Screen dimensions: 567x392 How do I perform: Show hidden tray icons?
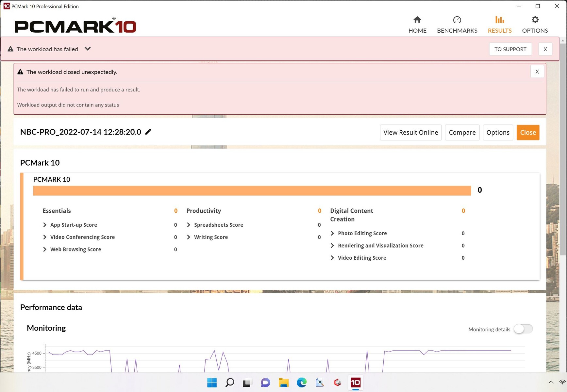551,382
